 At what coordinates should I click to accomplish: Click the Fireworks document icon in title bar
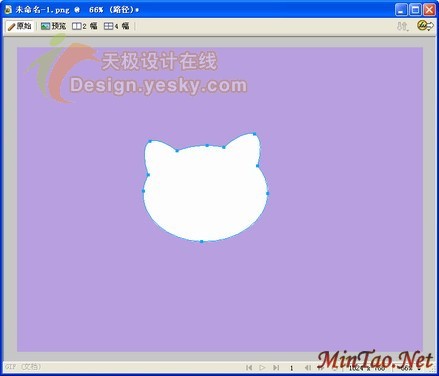tap(8, 10)
